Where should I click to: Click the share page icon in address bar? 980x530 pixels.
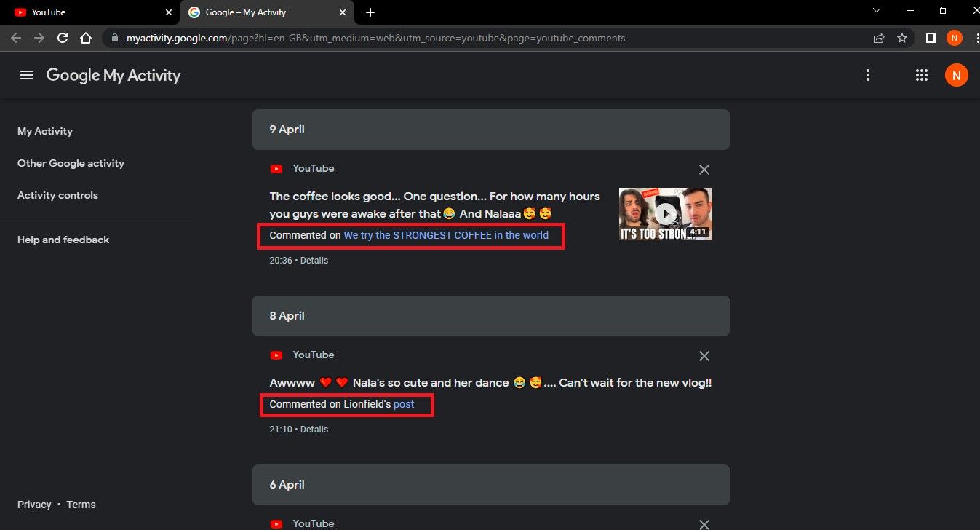[879, 38]
